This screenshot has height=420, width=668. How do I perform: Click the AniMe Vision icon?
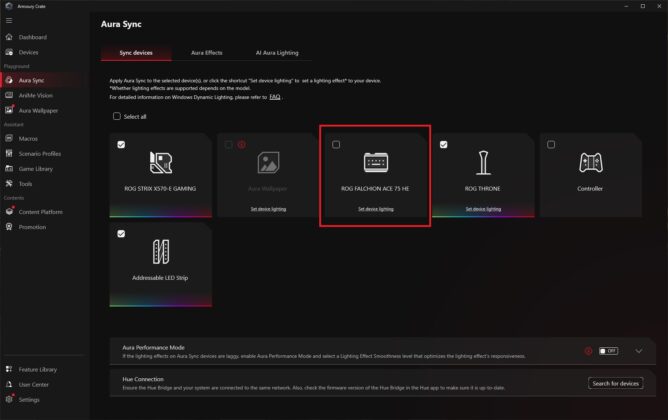tap(9, 95)
